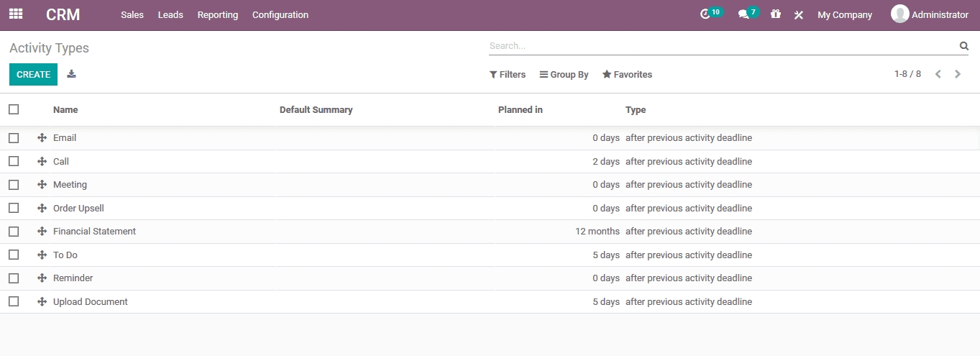Open the Reporting menu
980x356 pixels.
[217, 15]
